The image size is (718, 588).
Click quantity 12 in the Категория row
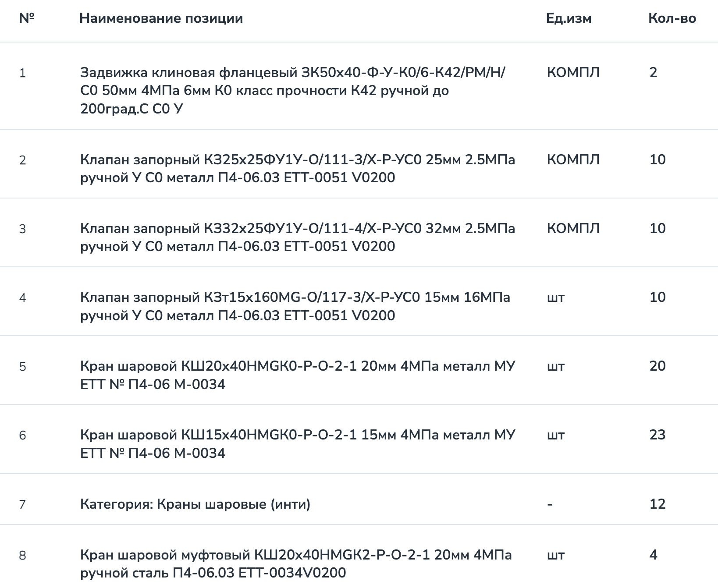(658, 504)
